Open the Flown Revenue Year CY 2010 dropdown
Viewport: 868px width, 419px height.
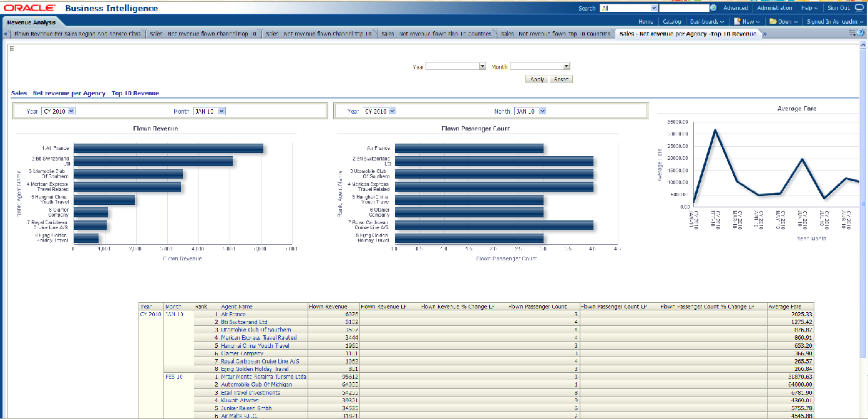pyautogui.click(x=71, y=111)
